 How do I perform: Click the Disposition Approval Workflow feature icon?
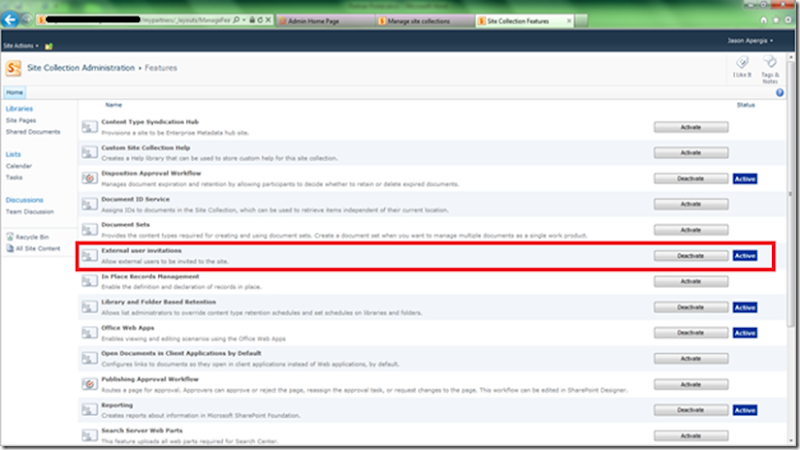pyautogui.click(x=90, y=178)
